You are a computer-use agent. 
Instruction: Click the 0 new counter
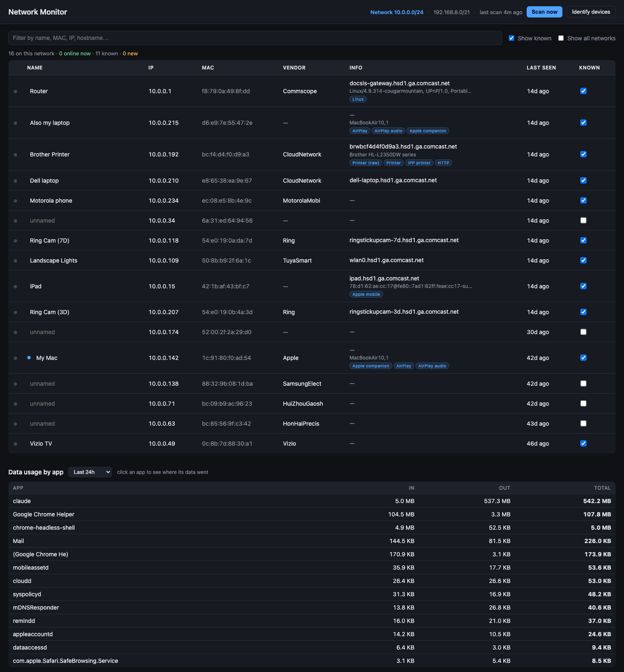[130, 54]
